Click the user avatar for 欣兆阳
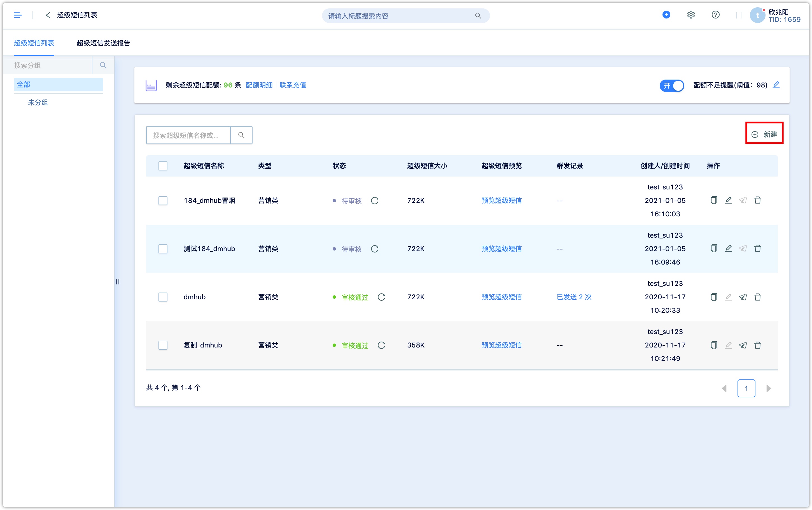Viewport: 812px width, 510px height. [x=757, y=15]
